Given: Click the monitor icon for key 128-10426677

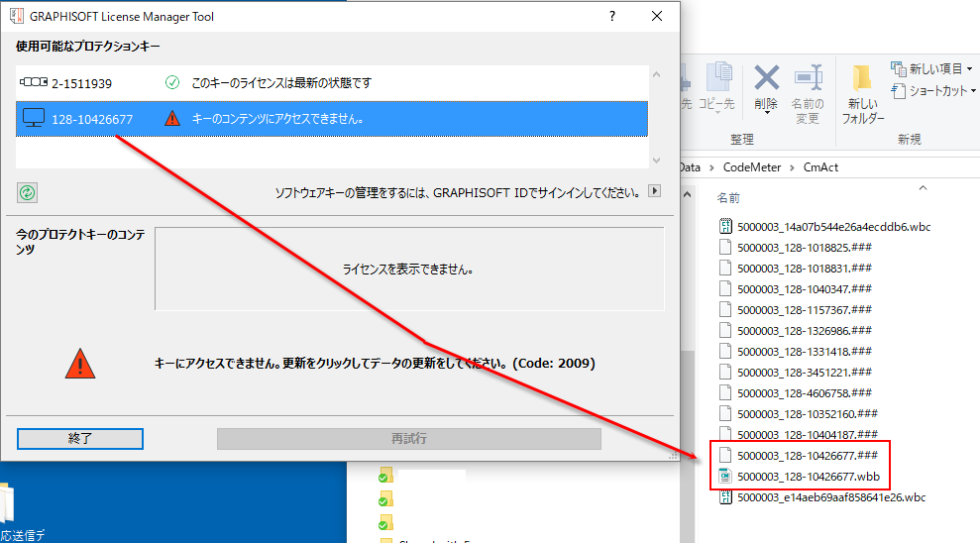Looking at the screenshot, I should tap(34, 118).
